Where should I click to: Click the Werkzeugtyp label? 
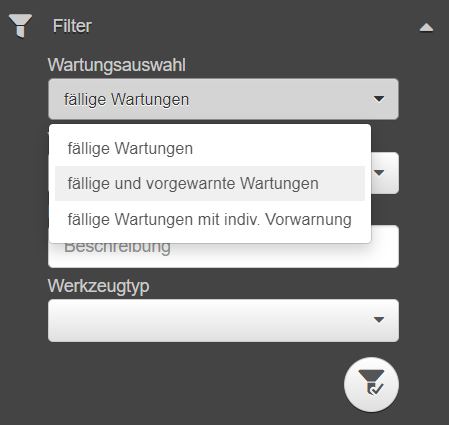99,286
